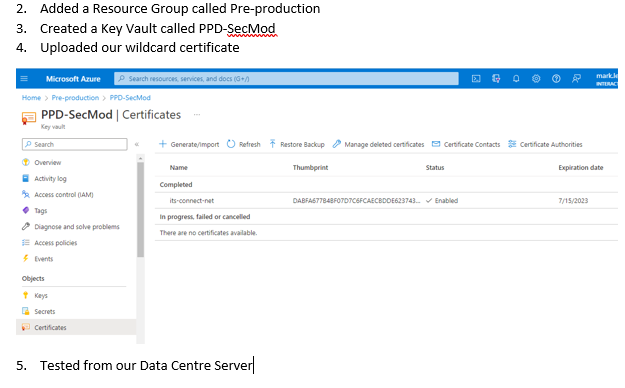
Task: Click the Key vault certificate icon beside title
Action: click(28, 118)
